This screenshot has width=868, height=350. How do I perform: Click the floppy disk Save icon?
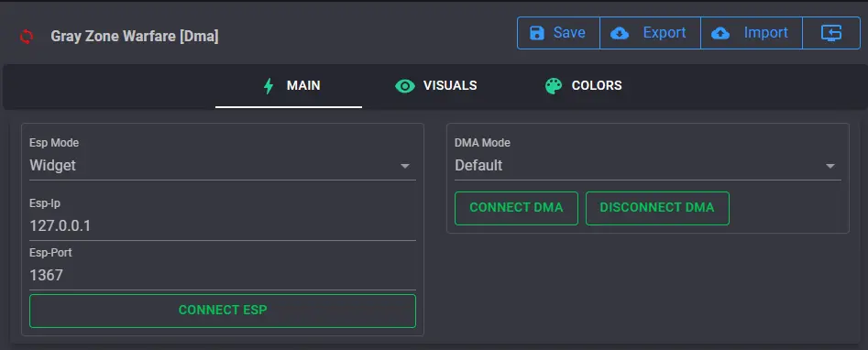(x=537, y=33)
